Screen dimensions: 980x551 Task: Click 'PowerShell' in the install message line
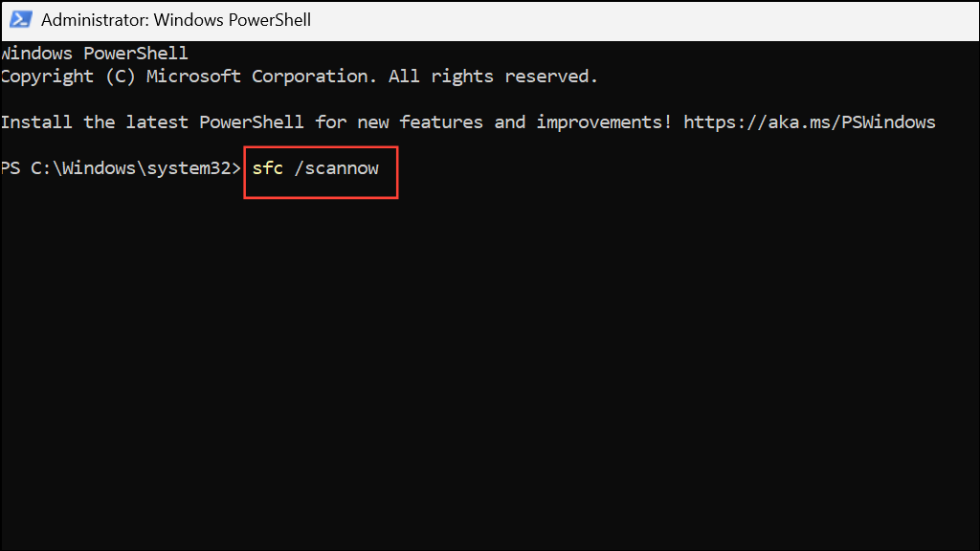pos(252,121)
